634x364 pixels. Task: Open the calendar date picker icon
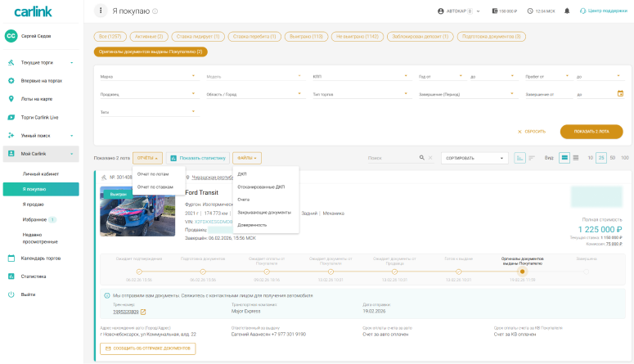(620, 94)
